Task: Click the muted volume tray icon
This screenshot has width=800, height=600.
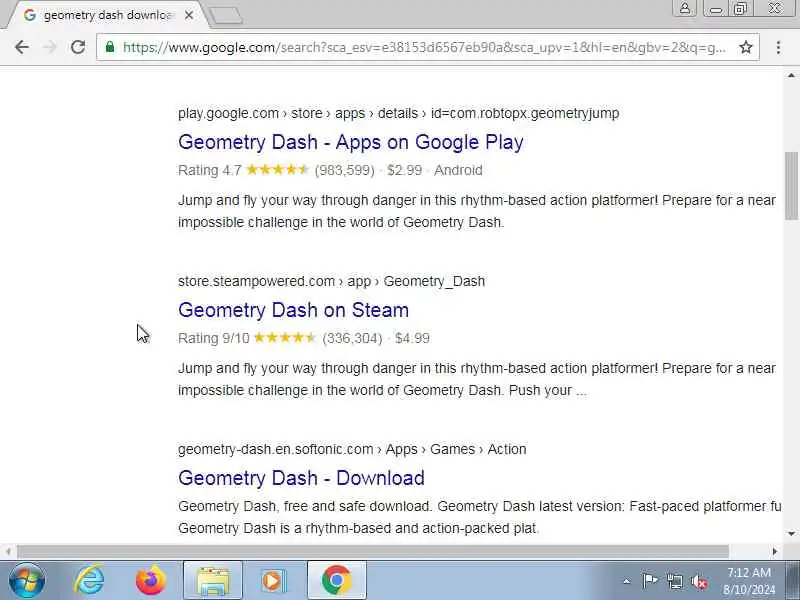Action: tap(699, 581)
